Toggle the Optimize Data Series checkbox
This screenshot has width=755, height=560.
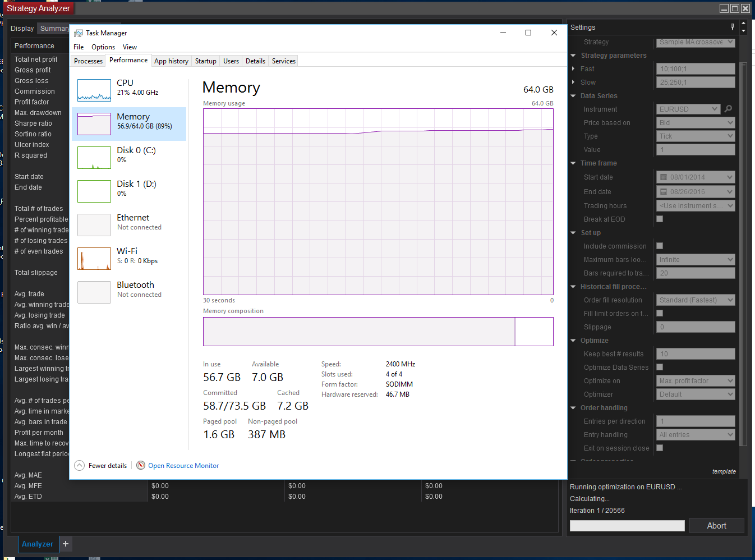[x=660, y=367]
